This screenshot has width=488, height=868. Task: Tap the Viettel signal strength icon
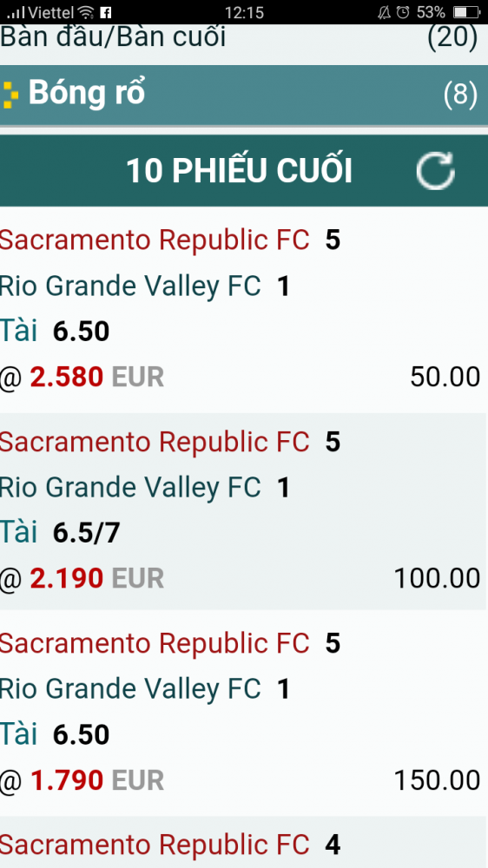[16, 12]
